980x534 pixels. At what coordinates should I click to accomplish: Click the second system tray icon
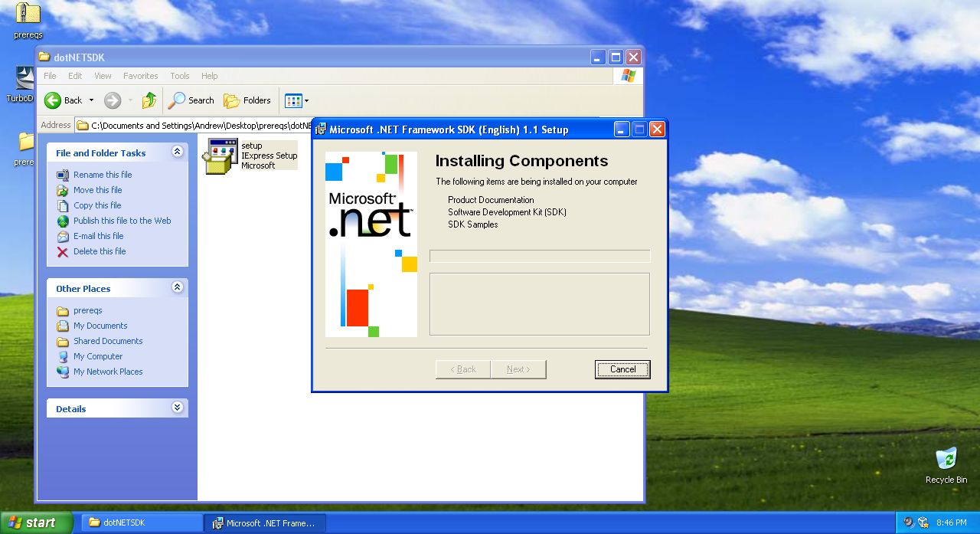(x=923, y=523)
